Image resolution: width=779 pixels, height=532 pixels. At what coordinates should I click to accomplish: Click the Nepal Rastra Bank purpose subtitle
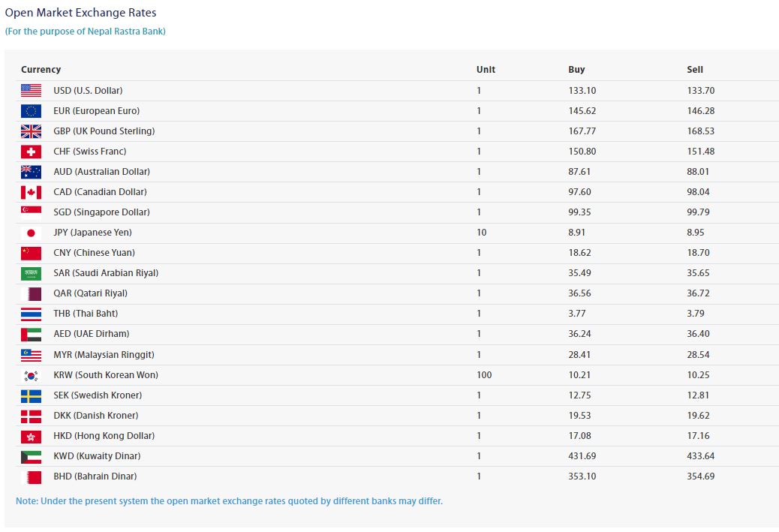point(86,32)
